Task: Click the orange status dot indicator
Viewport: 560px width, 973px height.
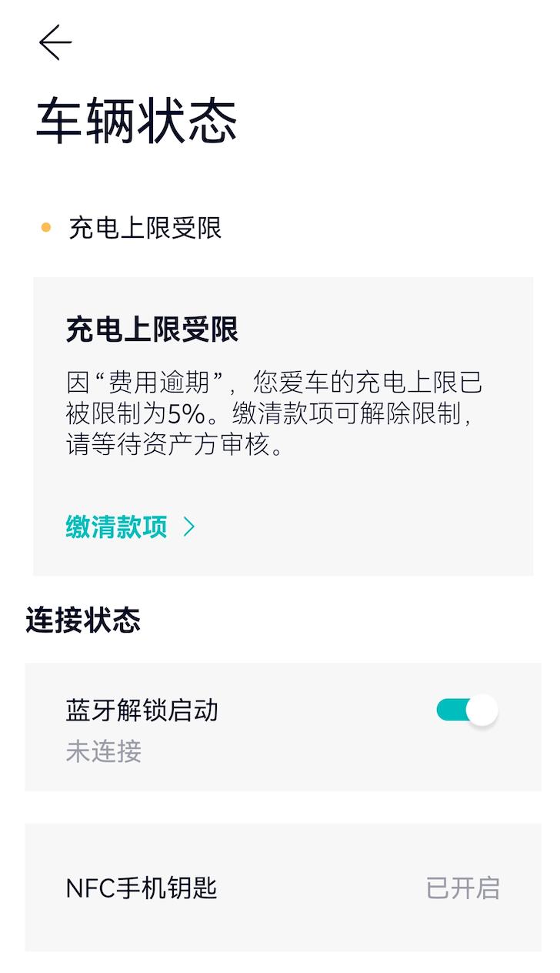Action: [x=46, y=228]
